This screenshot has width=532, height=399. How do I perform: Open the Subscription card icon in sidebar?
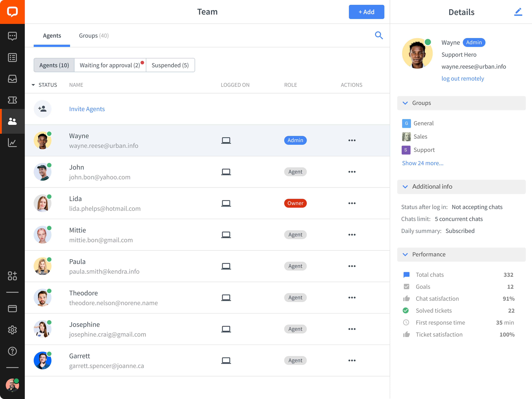tap(12, 309)
